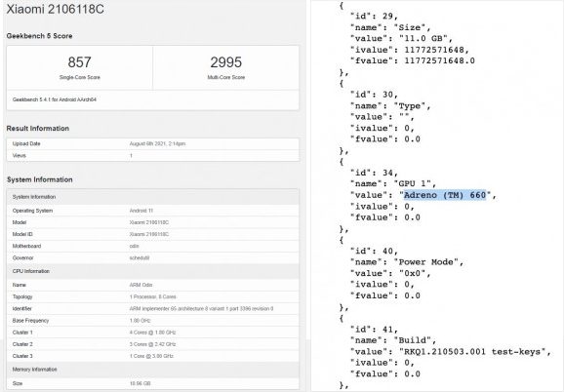
Task: Click the 'Cluster 3' row label
Action: (x=22, y=356)
